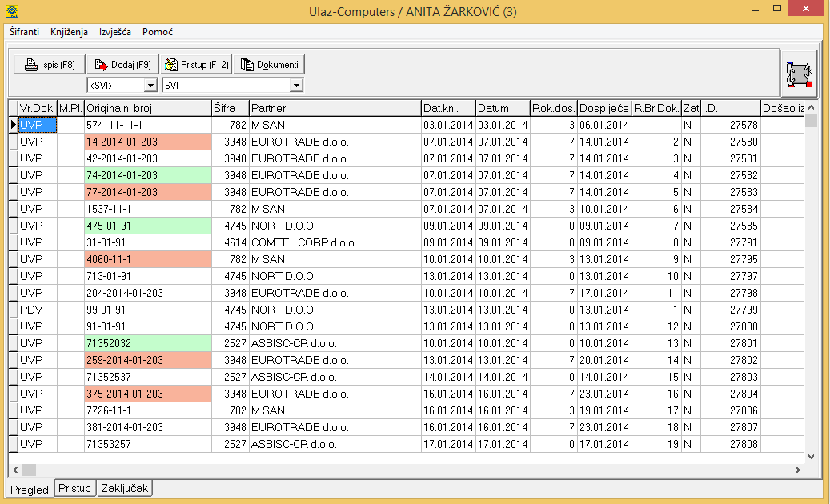Click vertical scrollbar up arrow
Image resolution: width=830 pixels, height=504 pixels.
[x=811, y=107]
